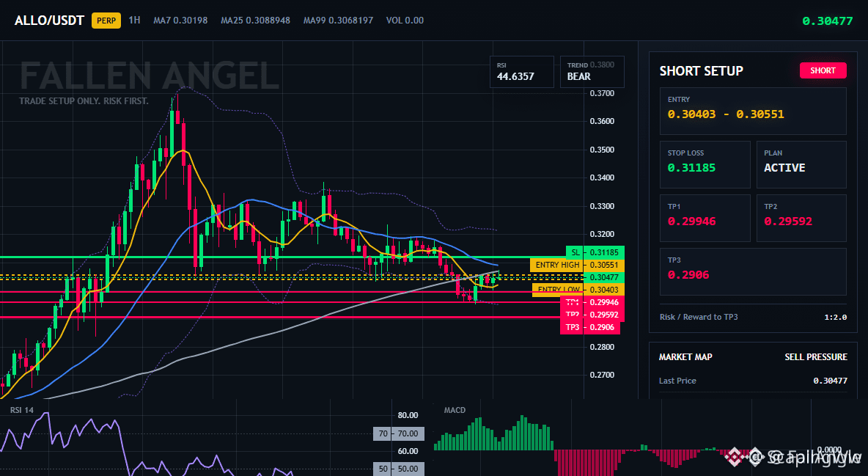Click the green 0.30477 current price tag
Image resolution: width=868 pixels, height=476 pixels.
pyautogui.click(x=604, y=277)
